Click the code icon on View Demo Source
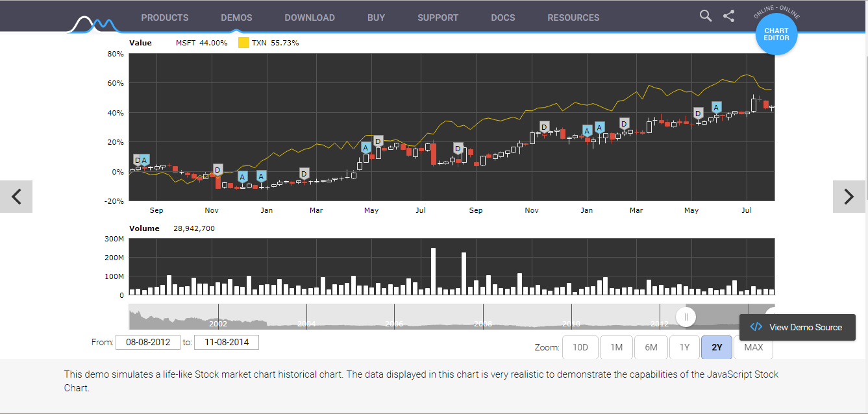868x414 pixels. (756, 327)
